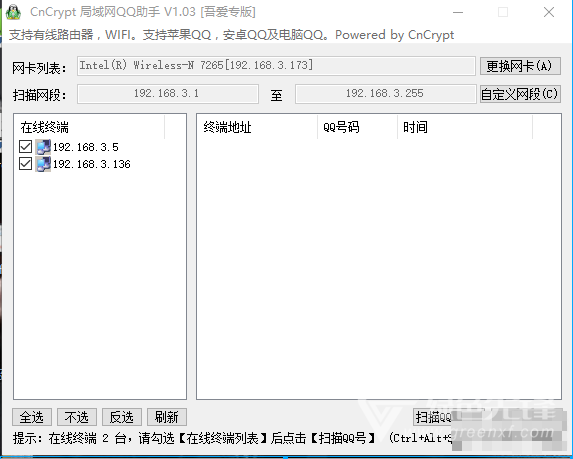Click the computer icon beside 192.168.3.136
The width and height of the screenshot is (573, 459).
point(43,164)
